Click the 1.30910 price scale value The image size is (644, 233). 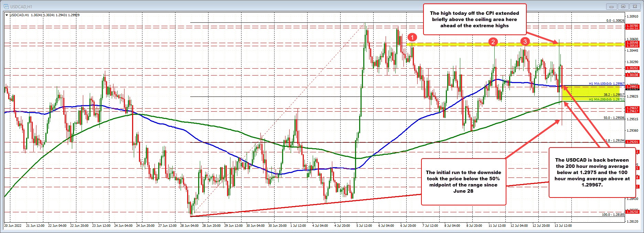632,17
